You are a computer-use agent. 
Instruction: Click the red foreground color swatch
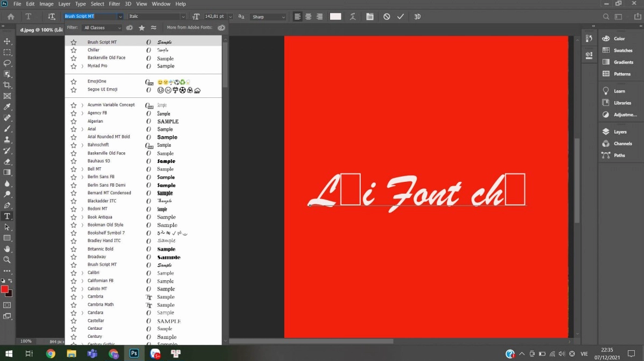point(4,289)
